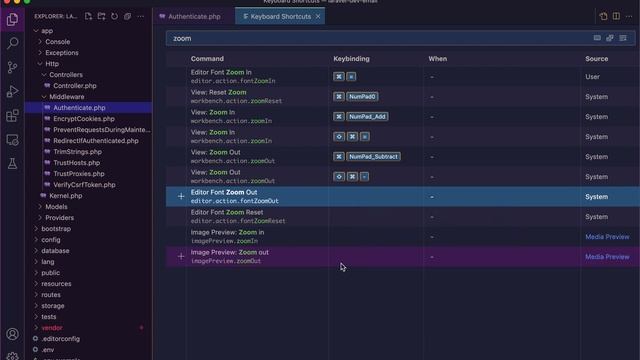Screen dimensions: 640x360
Task: Collapse the Middleware folder
Action: pos(67,97)
